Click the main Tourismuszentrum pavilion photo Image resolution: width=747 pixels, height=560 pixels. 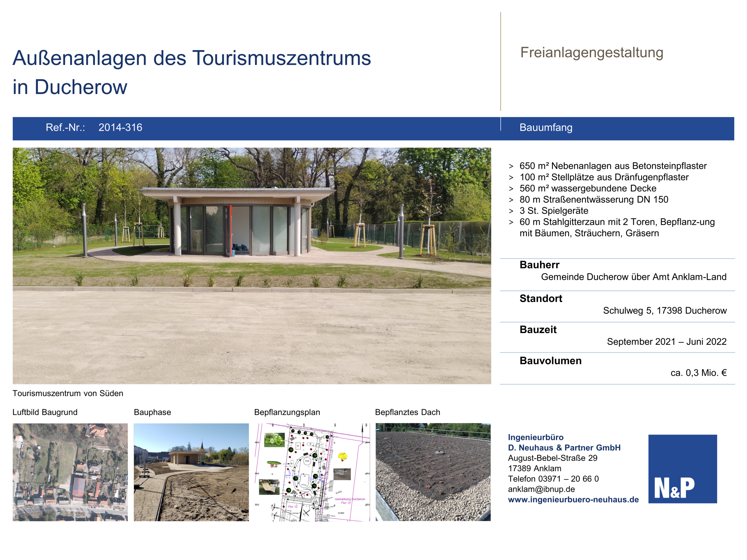coord(252,266)
